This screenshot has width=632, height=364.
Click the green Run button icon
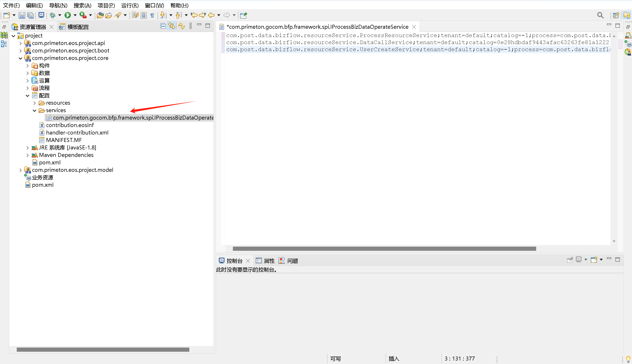click(68, 15)
